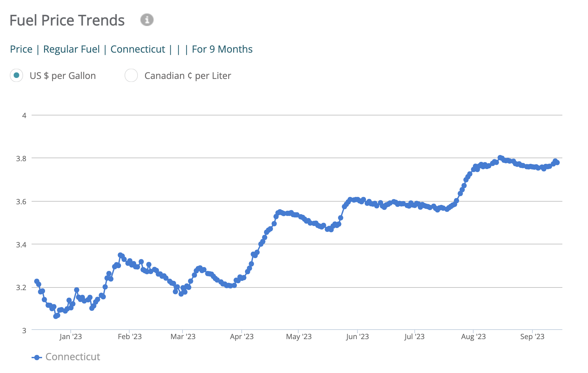Click the Connecticut legend marker dot

point(37,358)
